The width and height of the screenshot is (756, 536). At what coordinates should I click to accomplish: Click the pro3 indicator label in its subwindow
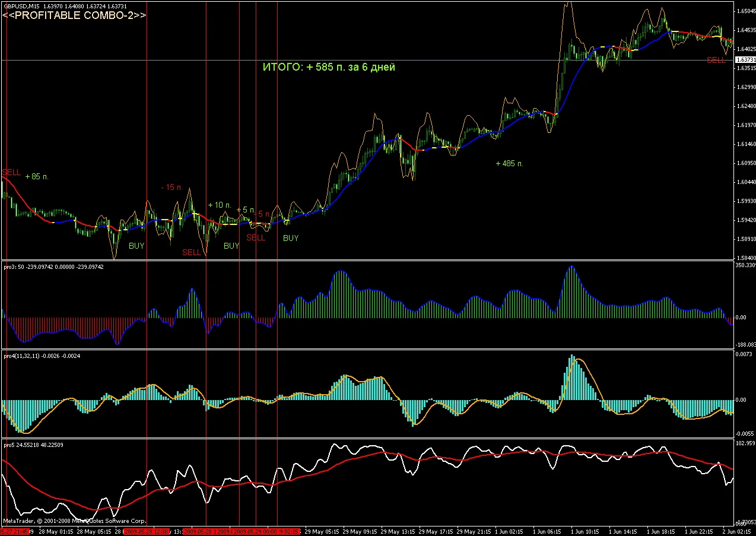(53, 267)
